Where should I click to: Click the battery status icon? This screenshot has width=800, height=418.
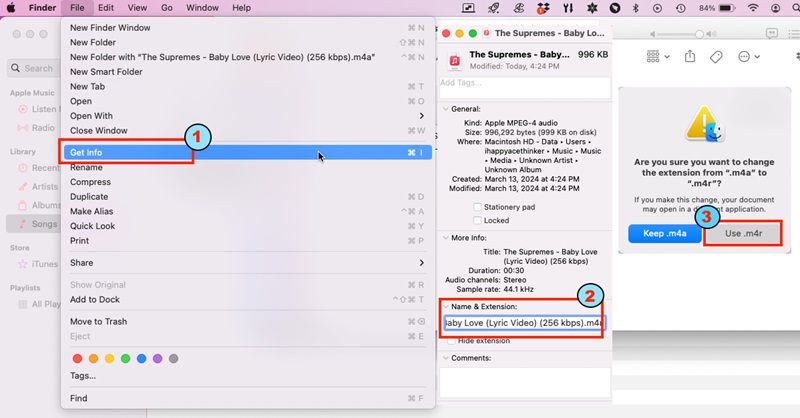727,8
